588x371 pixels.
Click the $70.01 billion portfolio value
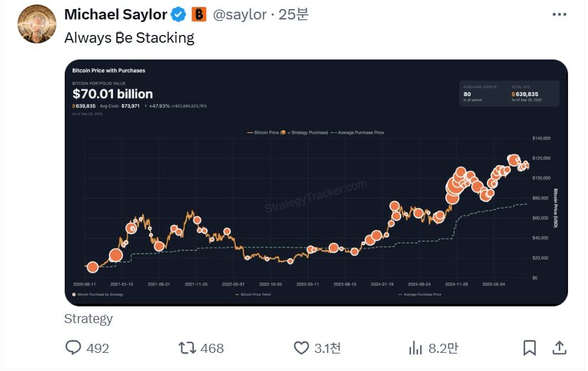[113, 94]
